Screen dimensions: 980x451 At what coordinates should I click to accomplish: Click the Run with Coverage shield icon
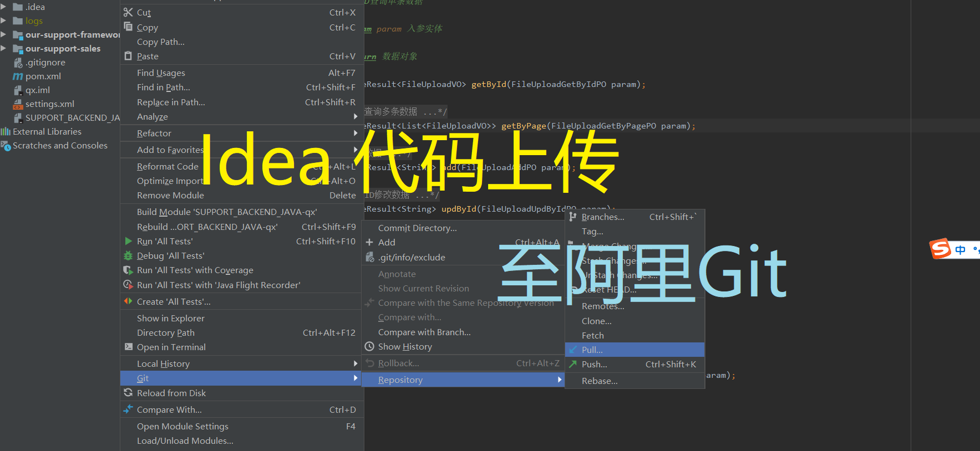128,270
